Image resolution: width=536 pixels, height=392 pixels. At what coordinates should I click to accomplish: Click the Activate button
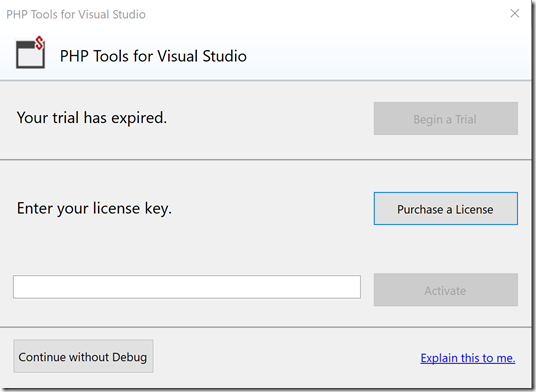[x=446, y=290]
